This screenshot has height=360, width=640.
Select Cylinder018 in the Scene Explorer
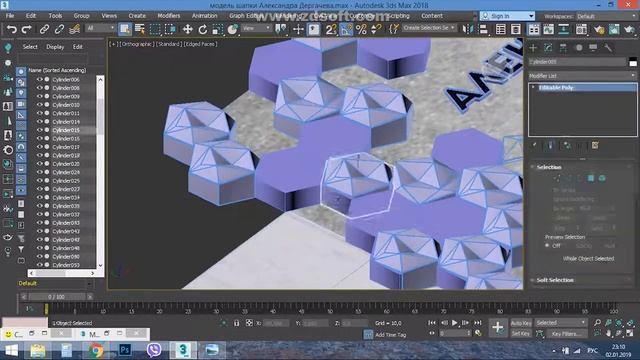(x=66, y=156)
